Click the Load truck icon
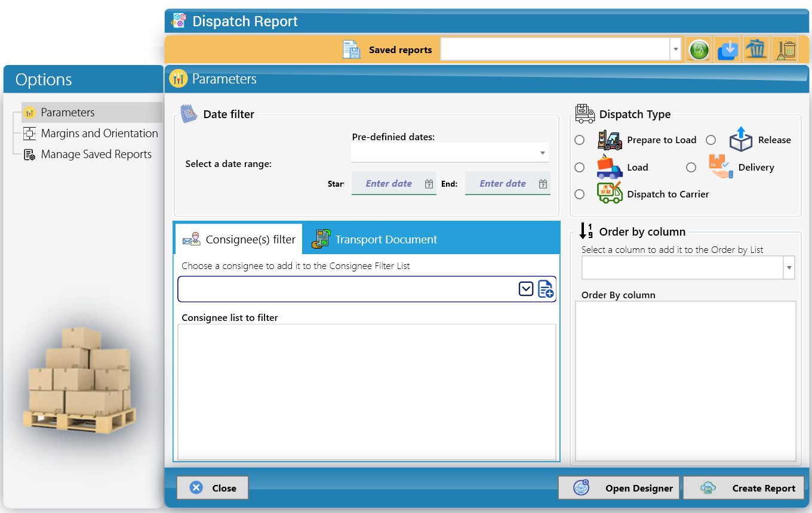The width and height of the screenshot is (812, 513). pyautogui.click(x=610, y=167)
